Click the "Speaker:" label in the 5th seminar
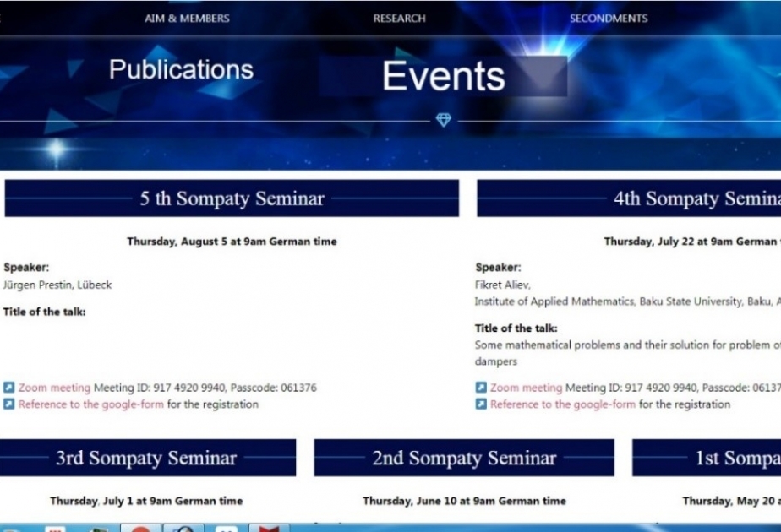Screen dimensions: 781x532 (x=26, y=267)
